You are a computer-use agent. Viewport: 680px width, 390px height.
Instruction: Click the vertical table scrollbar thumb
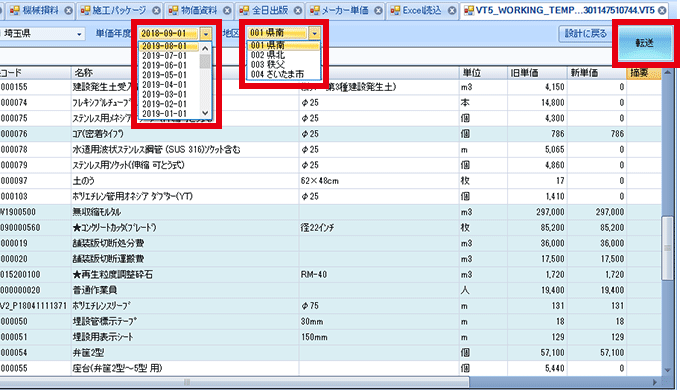click(x=667, y=248)
